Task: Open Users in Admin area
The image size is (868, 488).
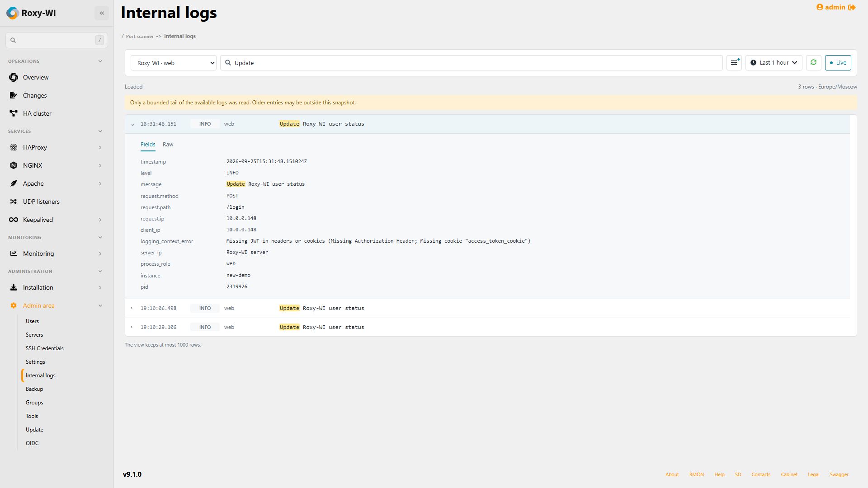Action: coord(32,321)
